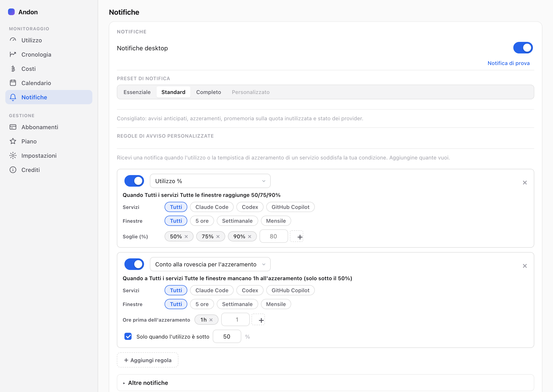Open Crediti via its info icon
This screenshot has height=392, width=553.
coord(13,170)
